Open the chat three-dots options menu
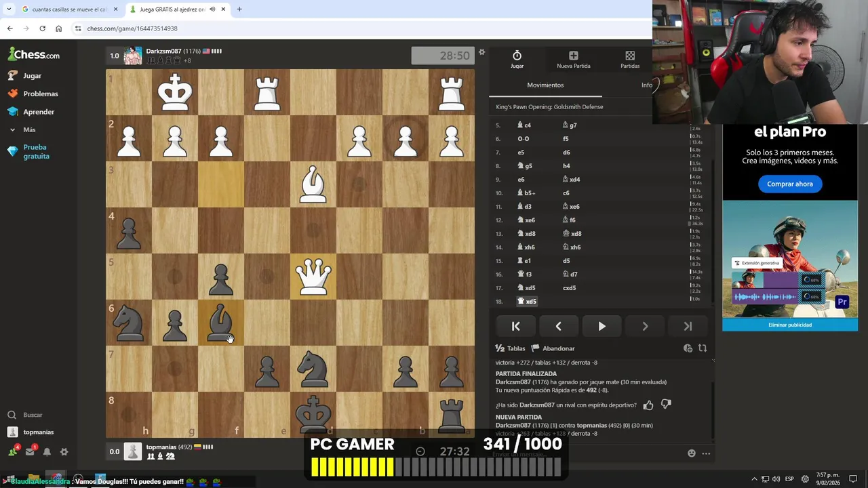The width and height of the screenshot is (868, 488). tap(706, 453)
